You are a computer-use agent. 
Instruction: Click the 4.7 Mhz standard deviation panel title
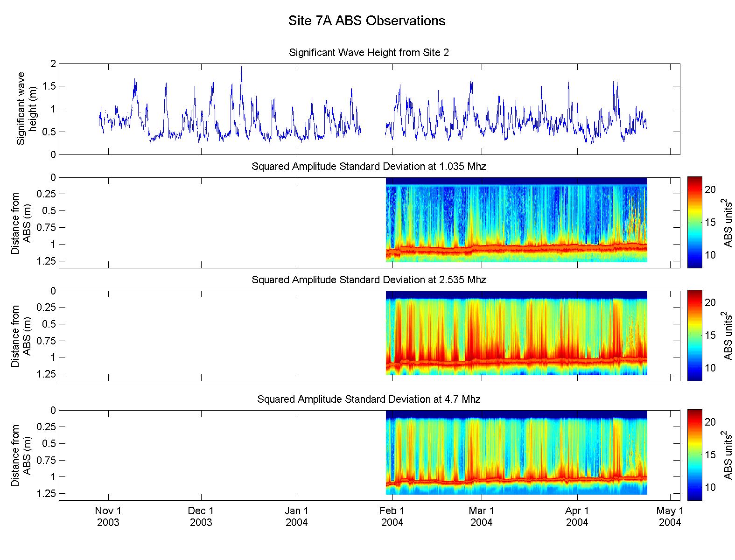pos(369,399)
